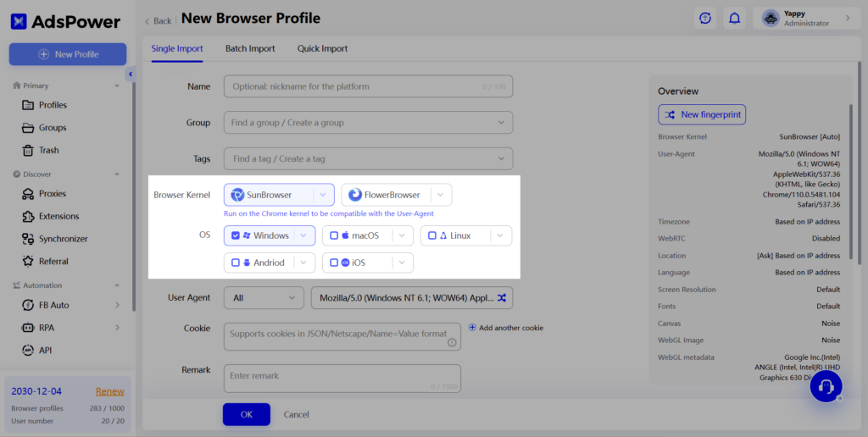Open the Synchronizer tool

point(63,239)
